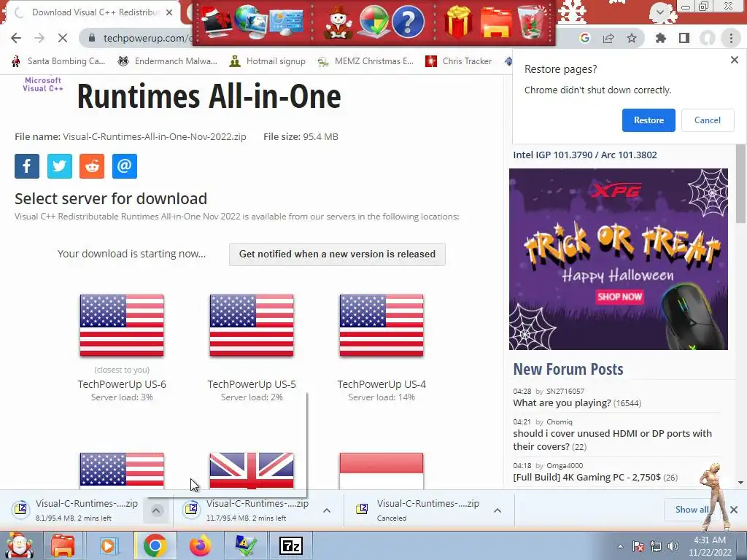This screenshot has height=560, width=747.
Task: Open Chrome from the taskbar
Action: click(155, 545)
